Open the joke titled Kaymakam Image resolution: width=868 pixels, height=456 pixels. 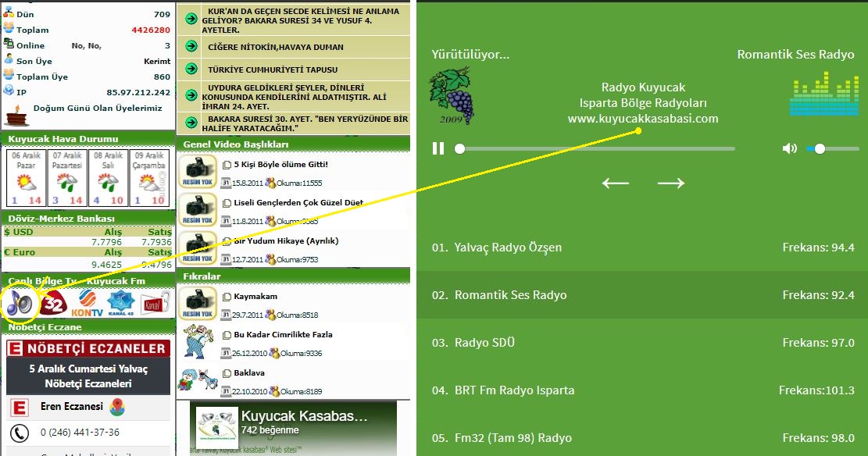point(255,297)
